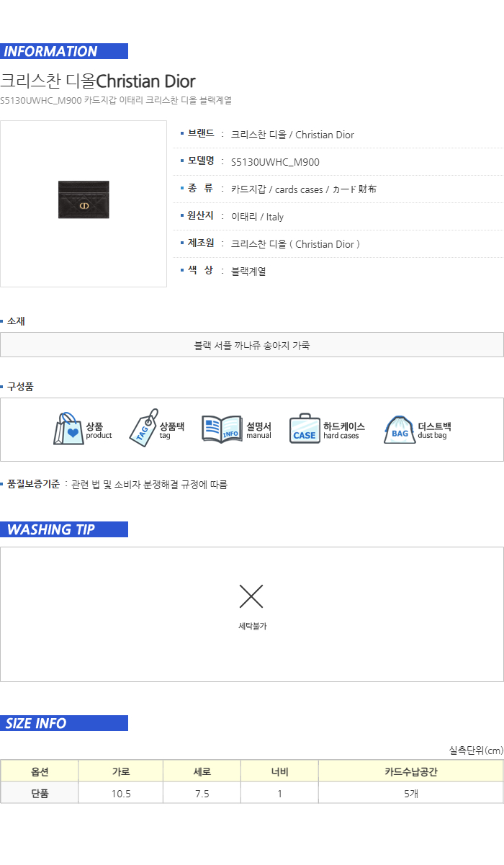504x865 pixels.
Task: Click the INFO manual booklet icon
Action: [x=222, y=429]
